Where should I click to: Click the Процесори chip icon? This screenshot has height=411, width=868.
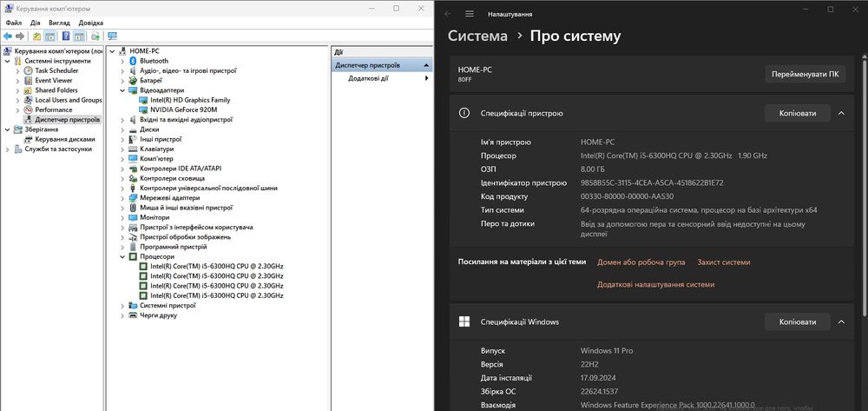click(x=133, y=256)
